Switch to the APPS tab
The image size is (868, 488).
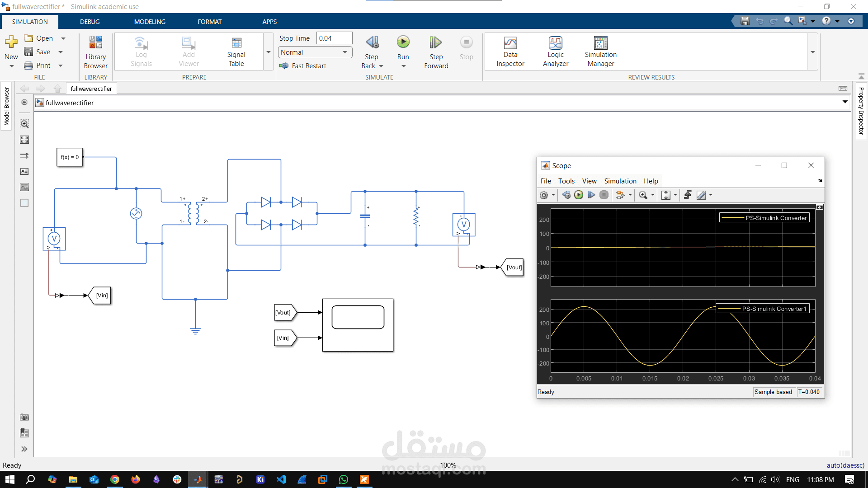269,22
